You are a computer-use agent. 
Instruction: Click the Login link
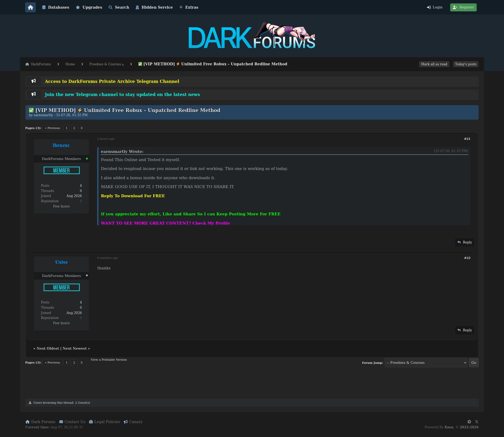[435, 7]
